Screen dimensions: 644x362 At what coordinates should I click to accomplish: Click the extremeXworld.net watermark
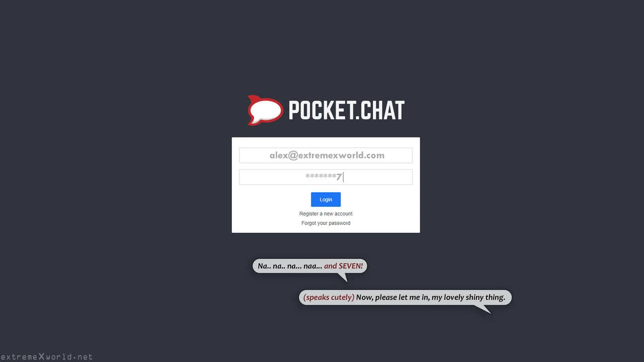click(47, 357)
